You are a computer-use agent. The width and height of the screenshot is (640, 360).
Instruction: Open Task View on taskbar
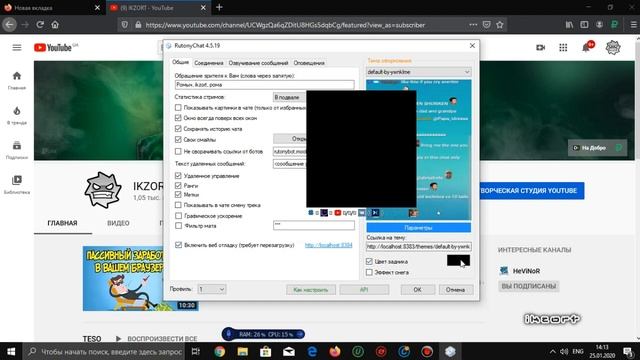[196, 351]
